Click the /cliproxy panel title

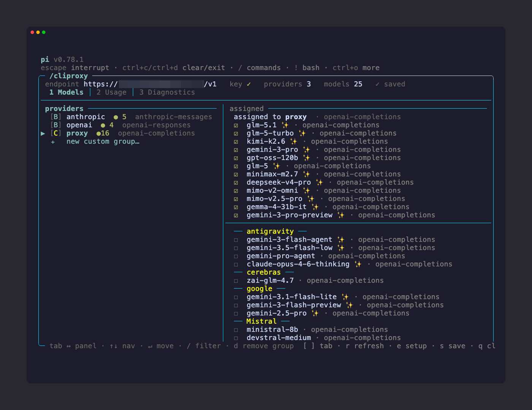click(68, 76)
